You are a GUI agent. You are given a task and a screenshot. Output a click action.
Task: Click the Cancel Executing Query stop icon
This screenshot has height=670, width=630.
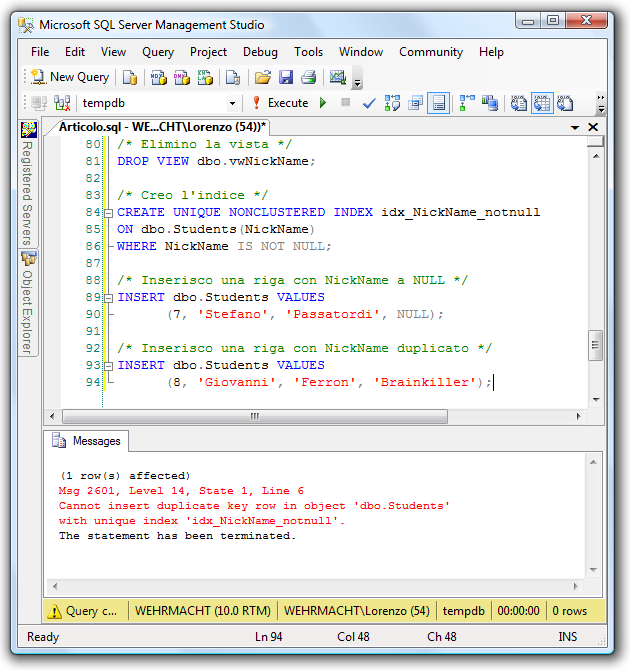click(x=346, y=102)
